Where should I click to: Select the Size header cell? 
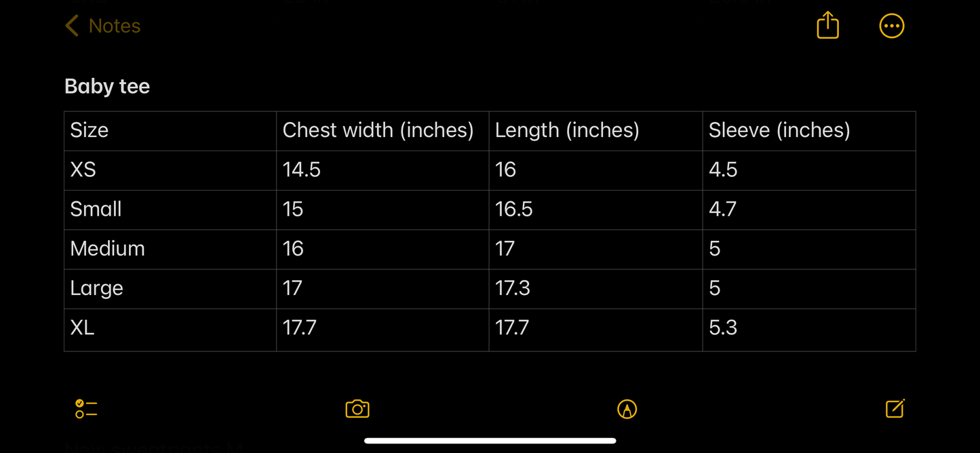(x=170, y=131)
